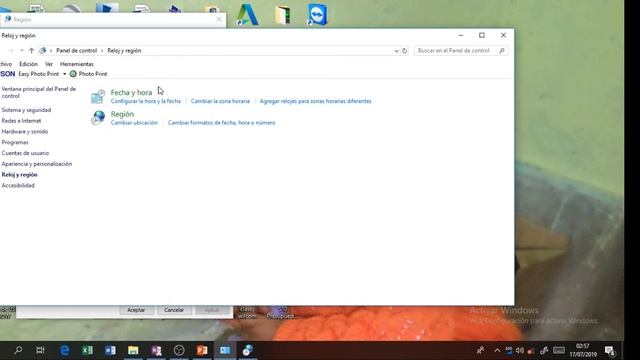
Task: Click the volume speaker tray icon
Action: coord(520,350)
